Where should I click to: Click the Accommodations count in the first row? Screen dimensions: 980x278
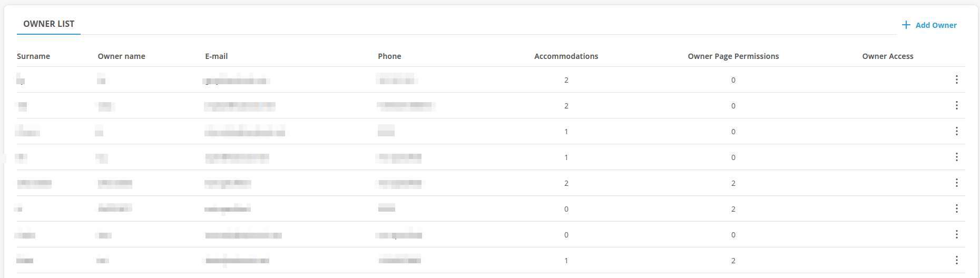(x=566, y=80)
